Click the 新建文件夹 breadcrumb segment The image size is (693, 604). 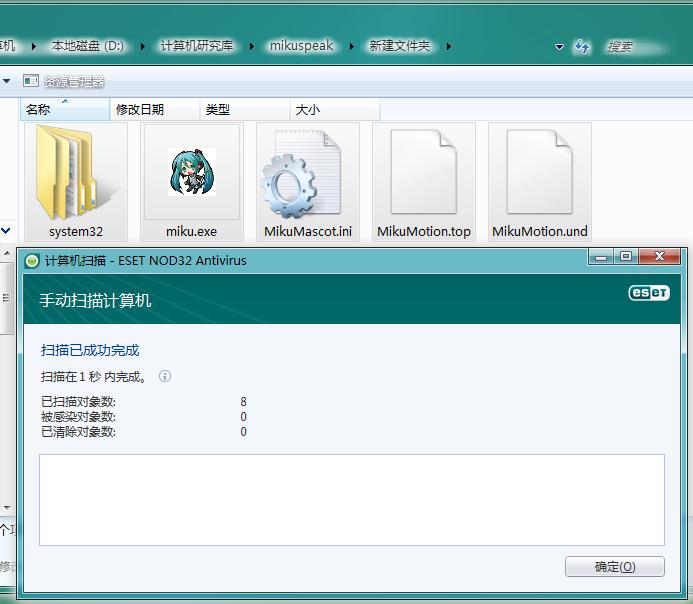click(x=400, y=46)
